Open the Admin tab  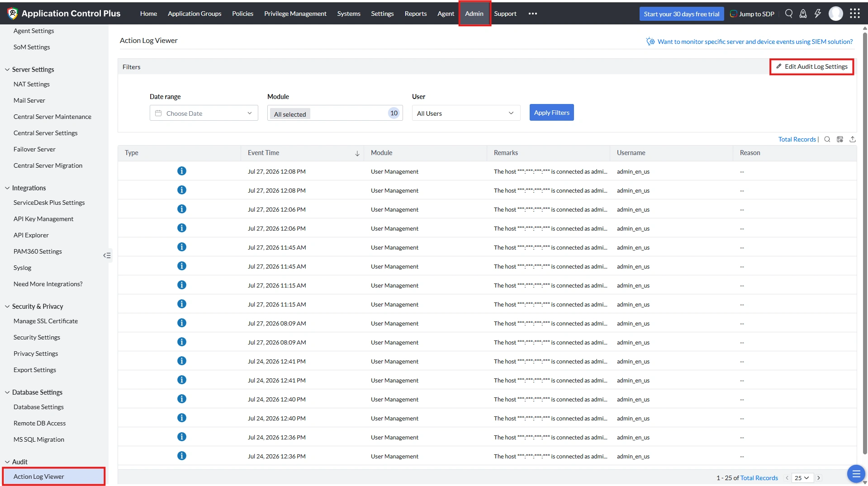pos(474,14)
